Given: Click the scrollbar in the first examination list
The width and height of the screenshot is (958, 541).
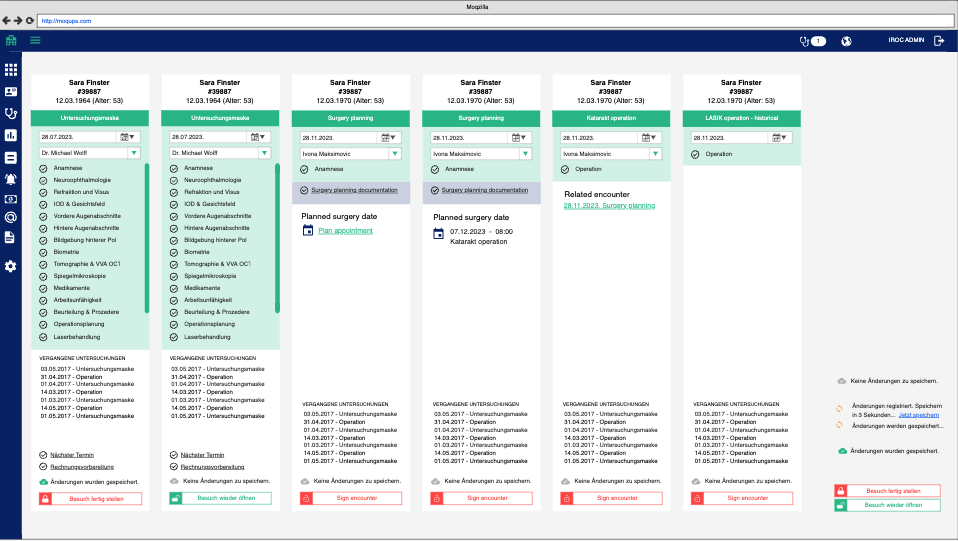Looking at the screenshot, I should point(147,238).
